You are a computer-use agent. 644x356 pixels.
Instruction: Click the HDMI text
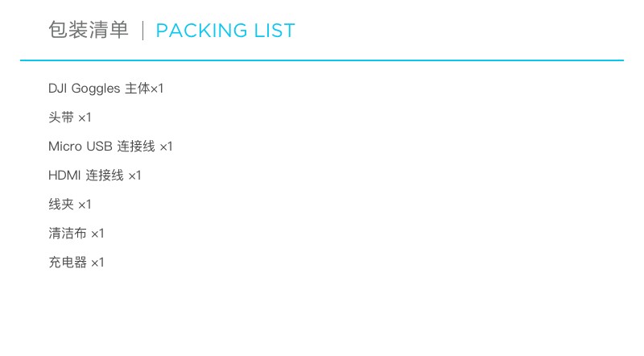64,176
